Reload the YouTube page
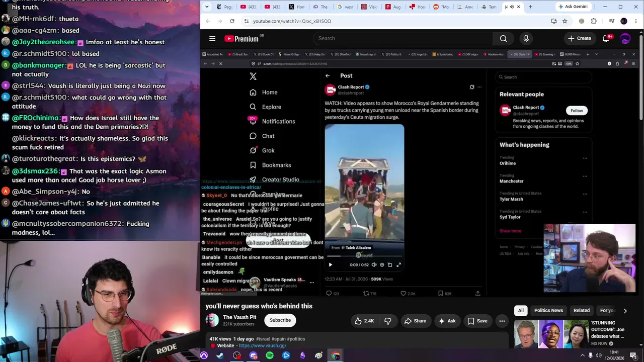This screenshot has height=362, width=644. (x=232, y=21)
